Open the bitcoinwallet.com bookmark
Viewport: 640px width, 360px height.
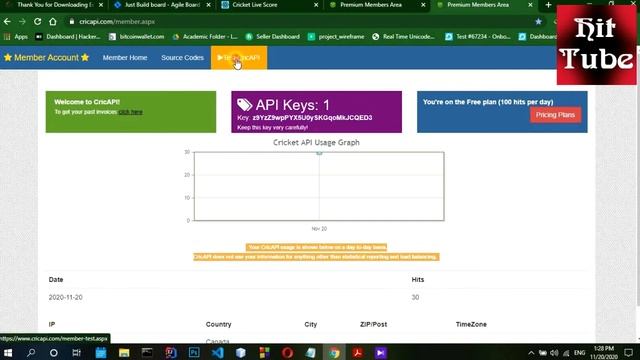point(137,37)
